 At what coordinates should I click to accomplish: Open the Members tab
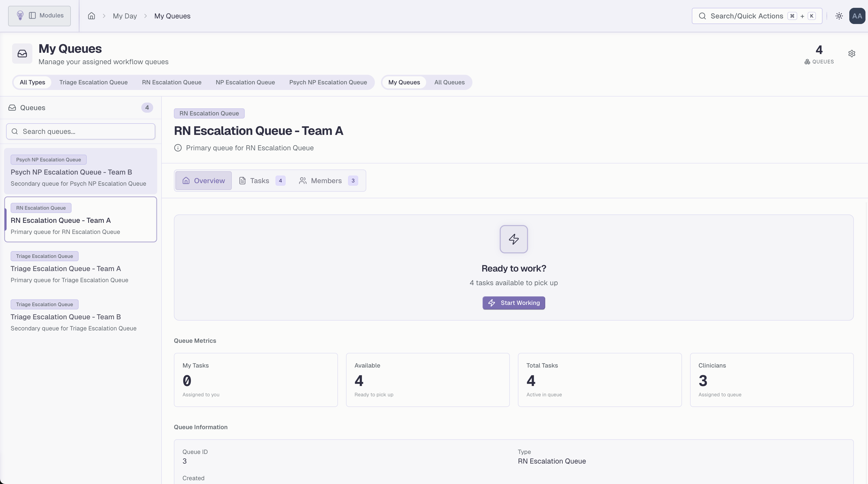pos(326,181)
